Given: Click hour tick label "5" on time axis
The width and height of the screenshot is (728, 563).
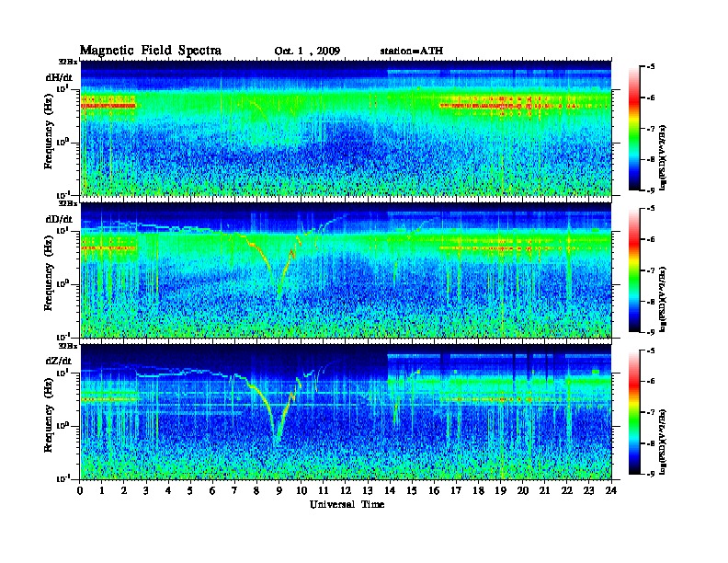Looking at the screenshot, I should click(x=190, y=491).
